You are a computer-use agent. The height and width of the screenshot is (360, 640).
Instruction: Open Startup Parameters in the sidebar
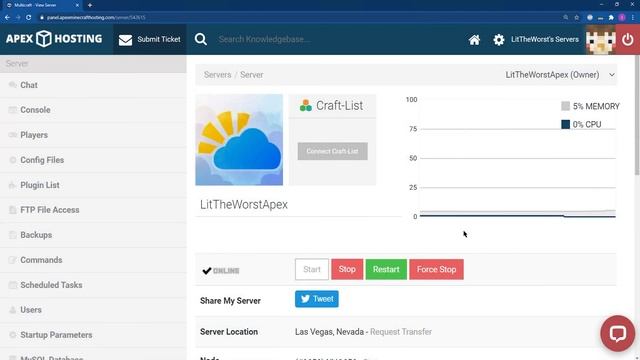click(93, 335)
